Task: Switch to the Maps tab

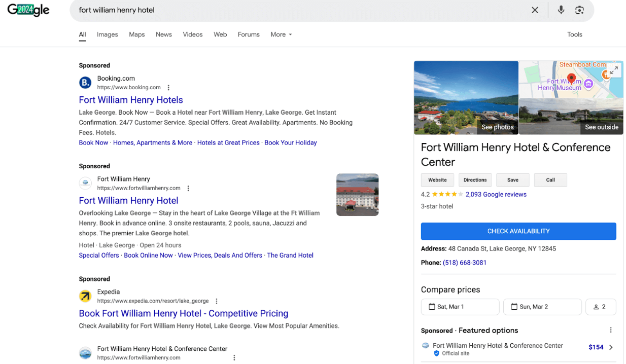Action: point(136,34)
